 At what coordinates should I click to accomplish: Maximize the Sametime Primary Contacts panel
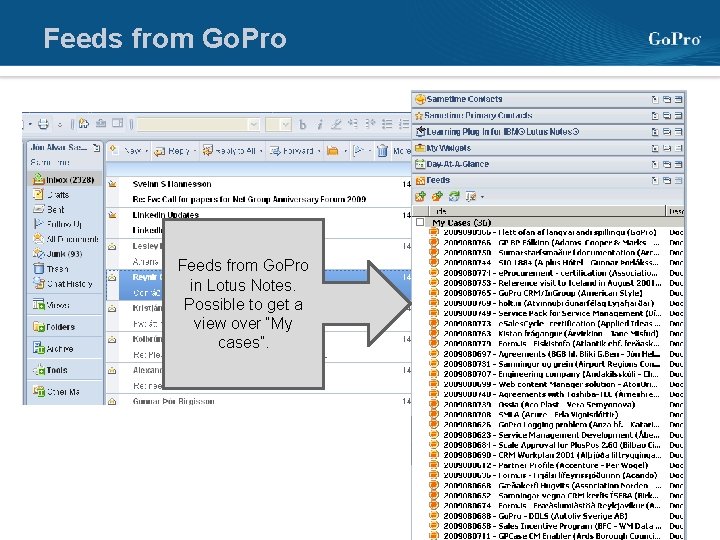tap(679, 116)
